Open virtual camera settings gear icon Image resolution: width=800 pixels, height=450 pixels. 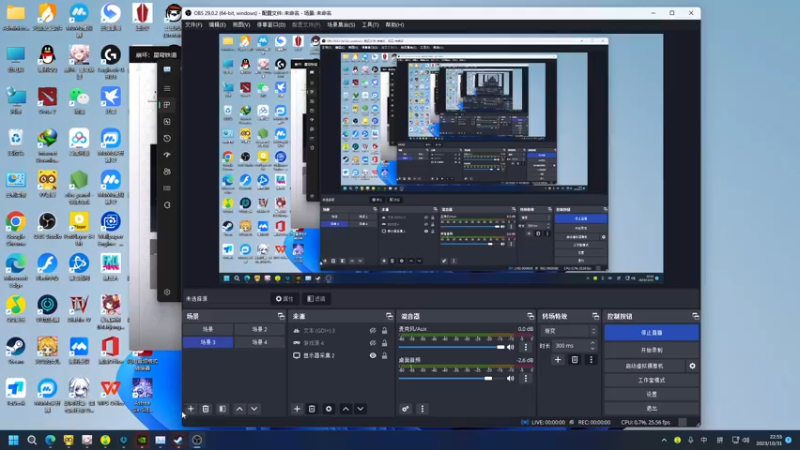[692, 366]
